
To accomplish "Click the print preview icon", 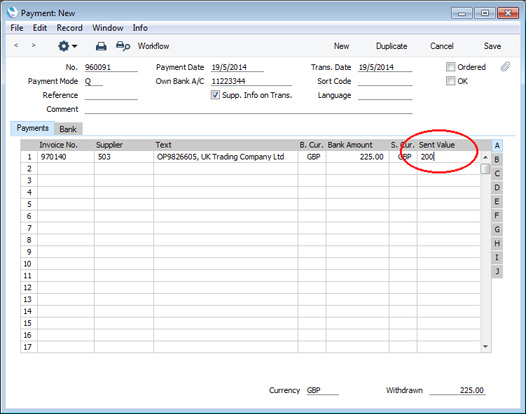I will (x=123, y=46).
